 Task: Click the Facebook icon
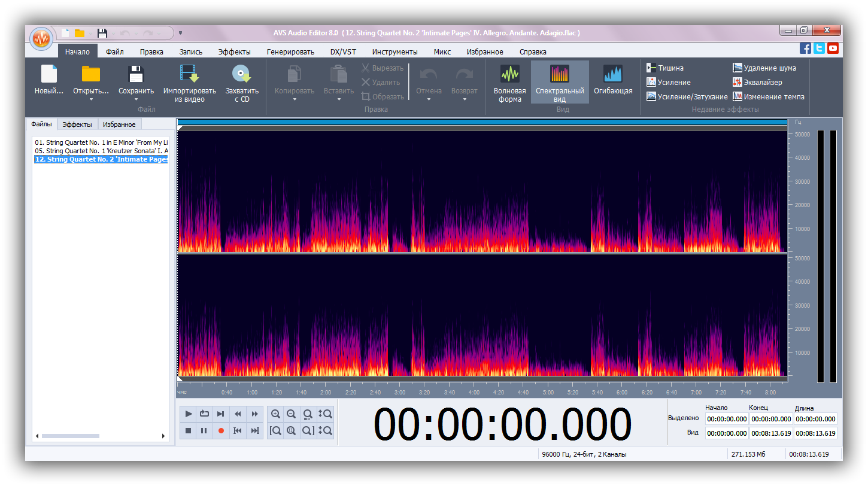(806, 48)
